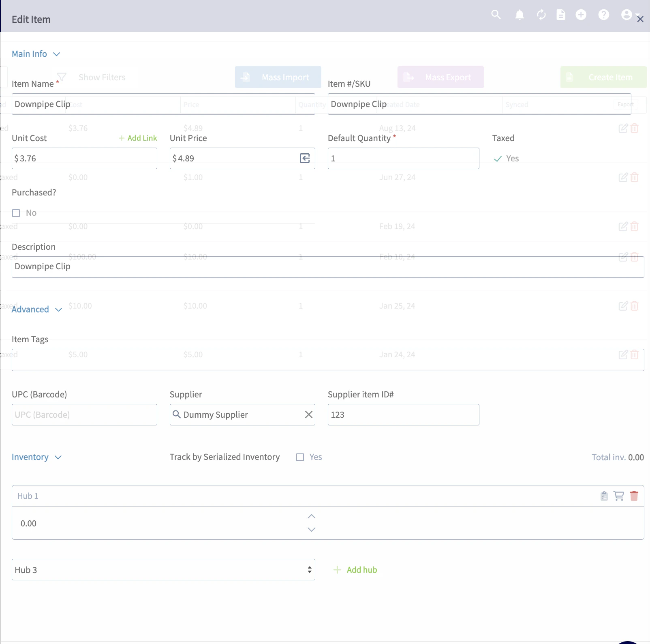This screenshot has height=644, width=650.
Task: Click the Show Filters funnel icon
Action: (x=62, y=77)
